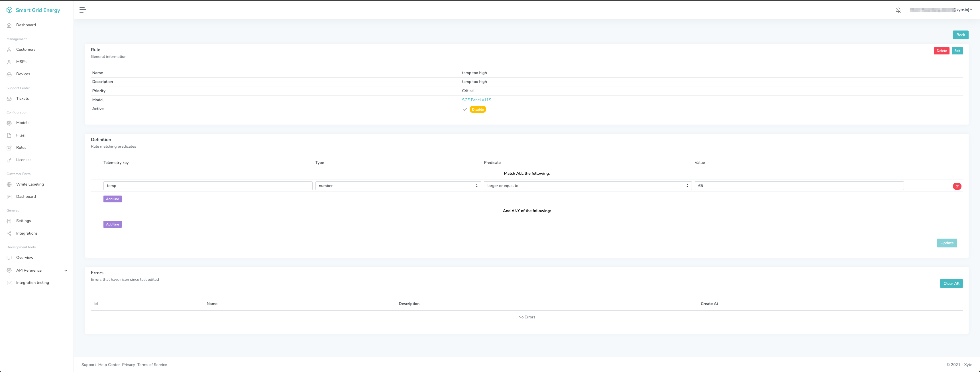Click Add line under Match ALL
Image resolution: width=980 pixels, height=372 pixels.
112,199
